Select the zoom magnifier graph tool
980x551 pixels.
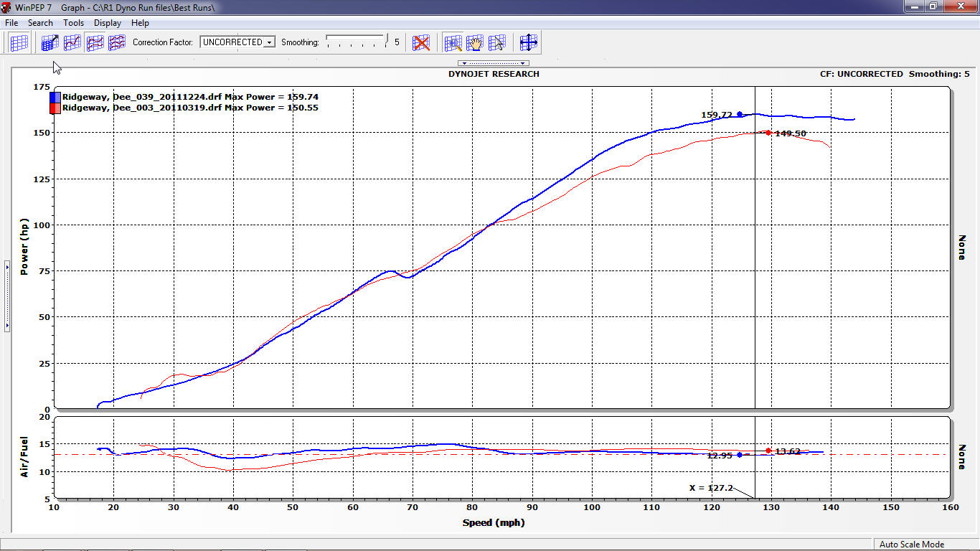(453, 42)
